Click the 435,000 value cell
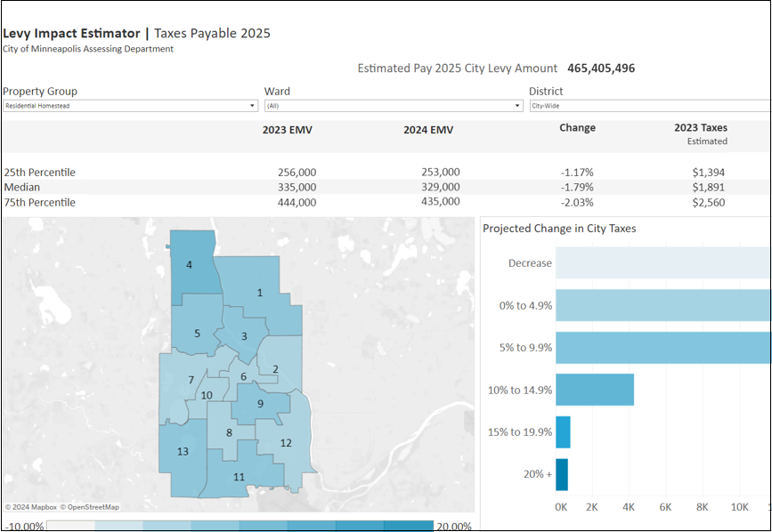Screen dimensions: 772x532 [x=441, y=202]
